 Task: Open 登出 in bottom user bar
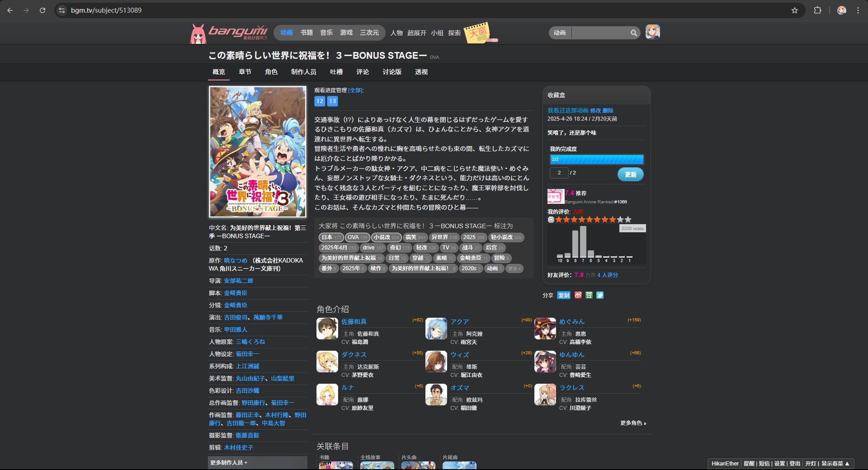tap(795, 464)
